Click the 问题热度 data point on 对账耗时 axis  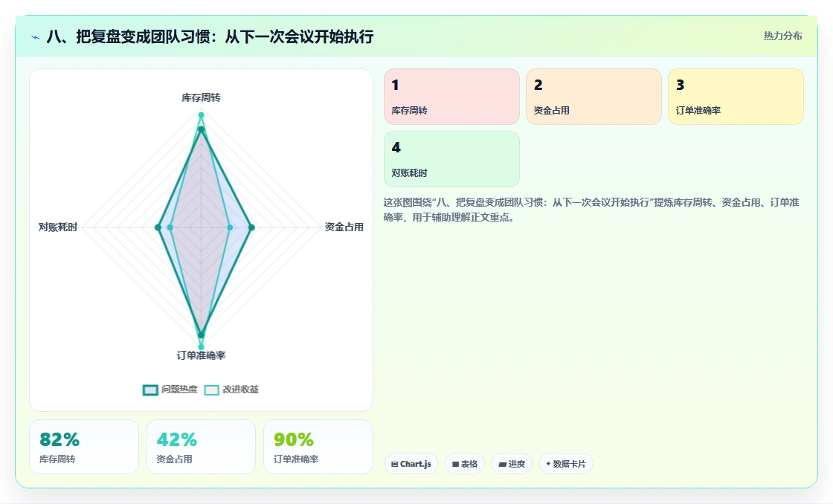pyautogui.click(x=158, y=227)
